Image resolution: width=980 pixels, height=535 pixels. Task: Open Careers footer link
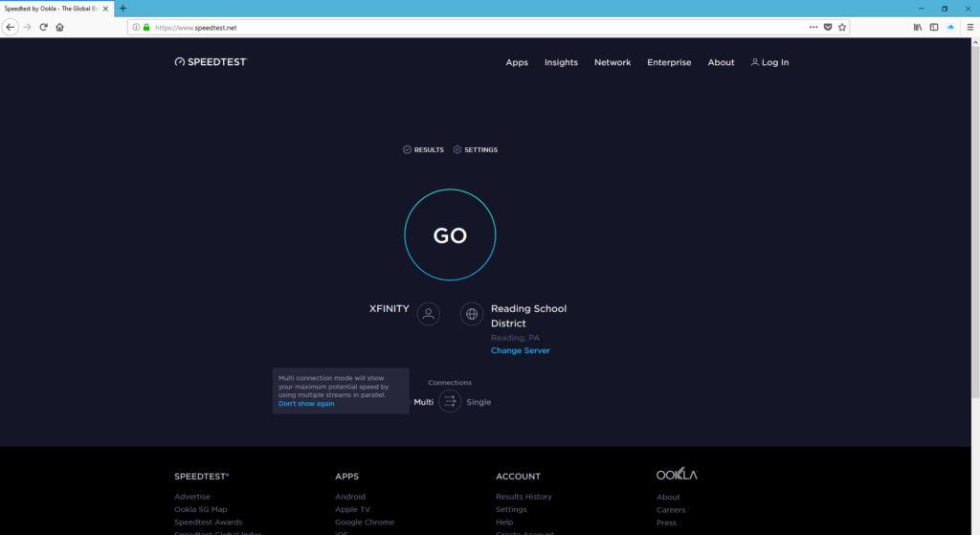[671, 510]
